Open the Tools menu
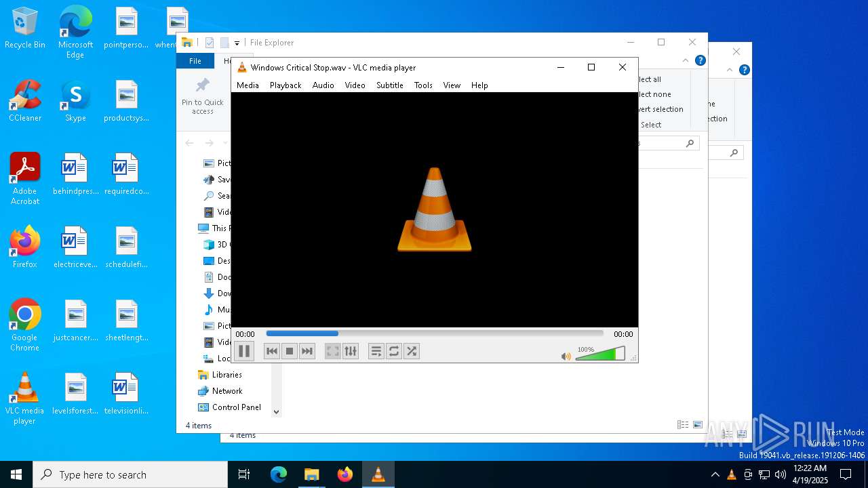The image size is (868, 488). coord(423,85)
